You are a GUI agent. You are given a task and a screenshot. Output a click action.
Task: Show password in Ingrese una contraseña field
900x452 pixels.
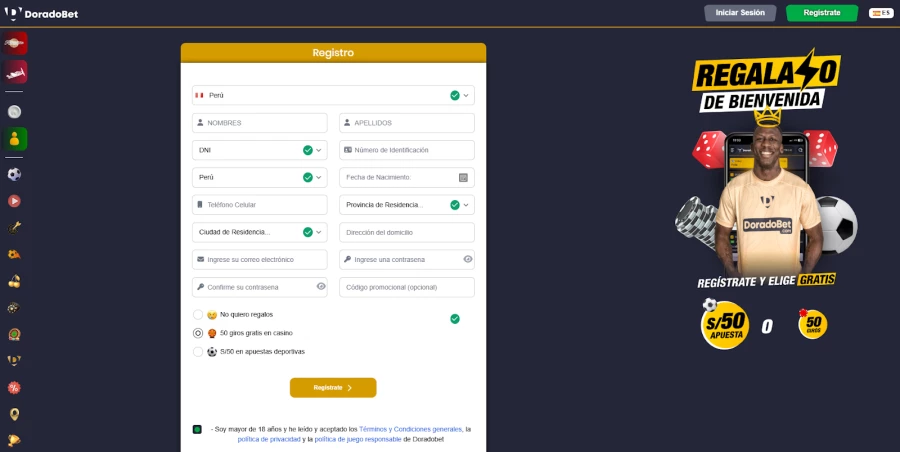(x=468, y=260)
